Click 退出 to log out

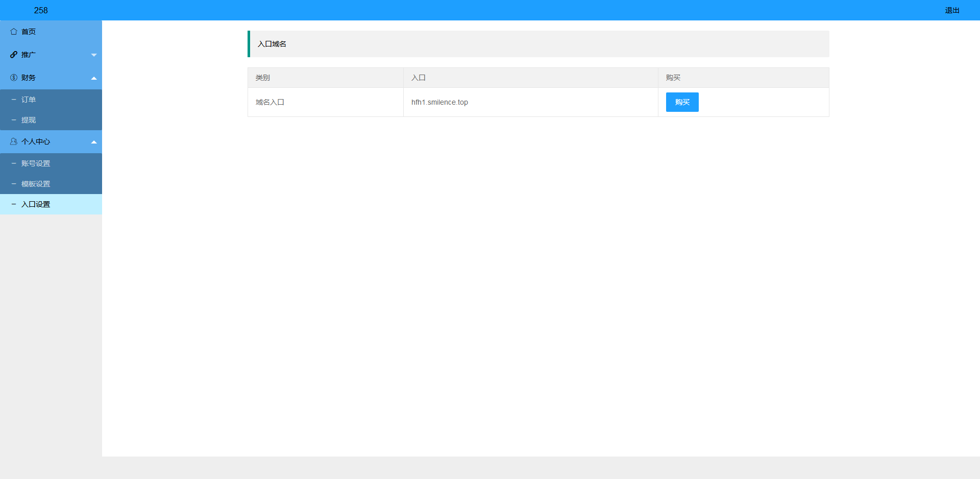(952, 10)
